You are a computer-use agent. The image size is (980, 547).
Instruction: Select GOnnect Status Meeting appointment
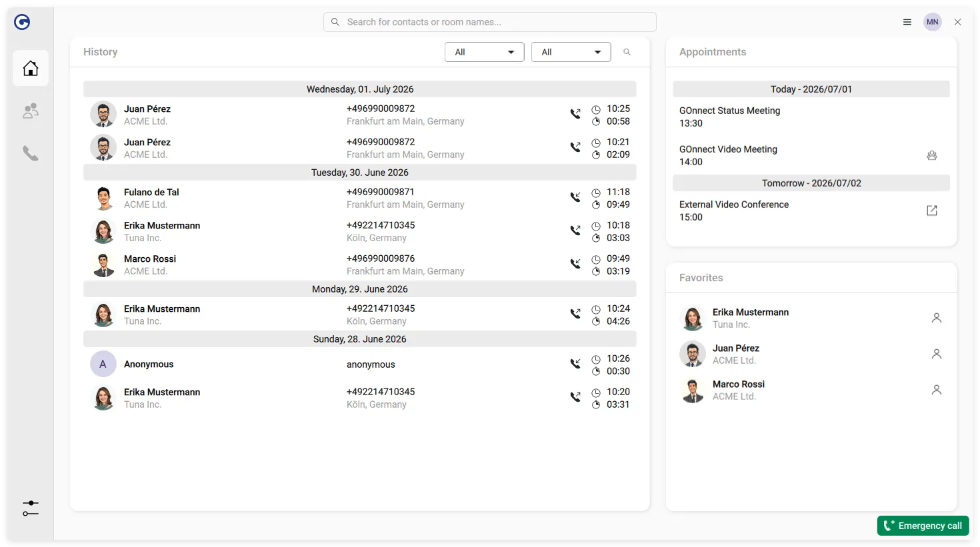811,117
